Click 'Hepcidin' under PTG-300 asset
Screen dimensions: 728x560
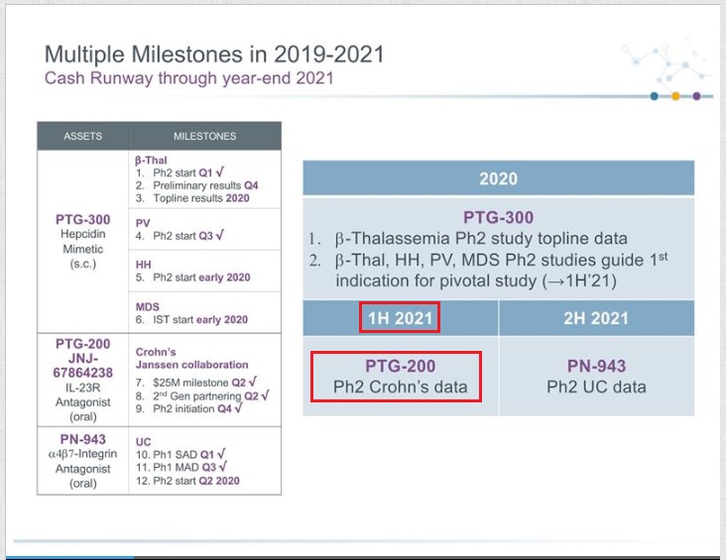[83, 234]
